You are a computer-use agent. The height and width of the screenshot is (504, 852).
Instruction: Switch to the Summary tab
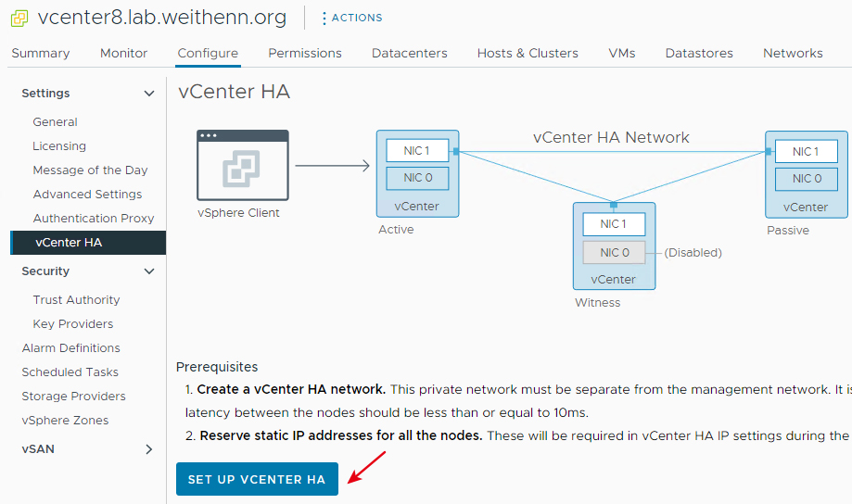[x=41, y=53]
